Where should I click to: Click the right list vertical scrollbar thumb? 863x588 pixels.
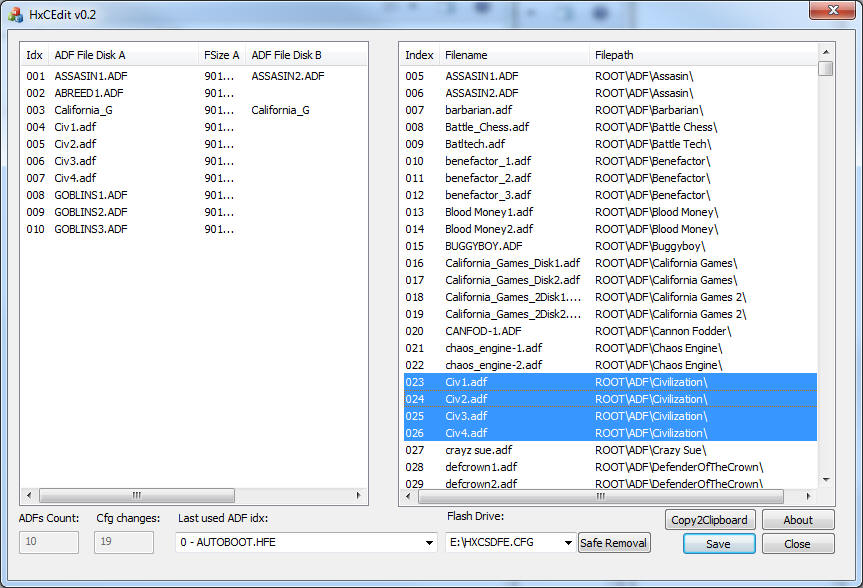click(x=826, y=68)
